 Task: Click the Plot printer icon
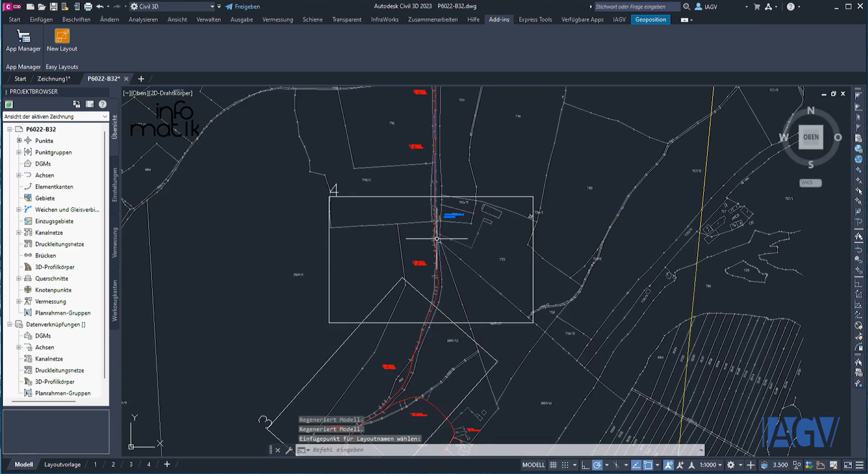[88, 6]
